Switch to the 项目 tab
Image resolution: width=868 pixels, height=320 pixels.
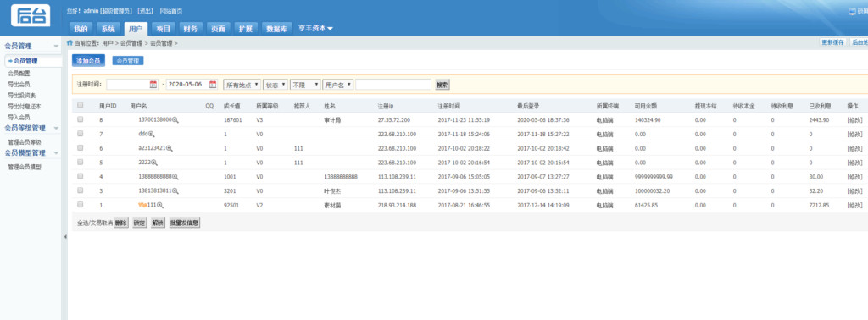(x=163, y=29)
